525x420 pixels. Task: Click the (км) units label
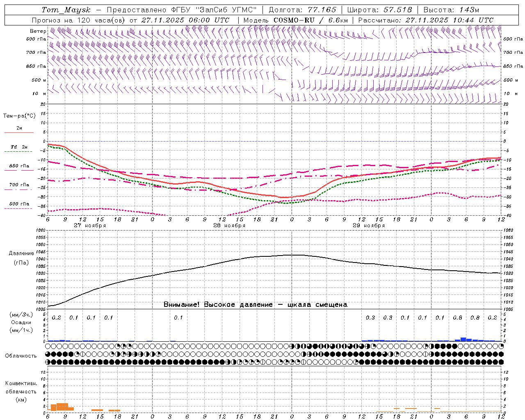tap(21, 399)
